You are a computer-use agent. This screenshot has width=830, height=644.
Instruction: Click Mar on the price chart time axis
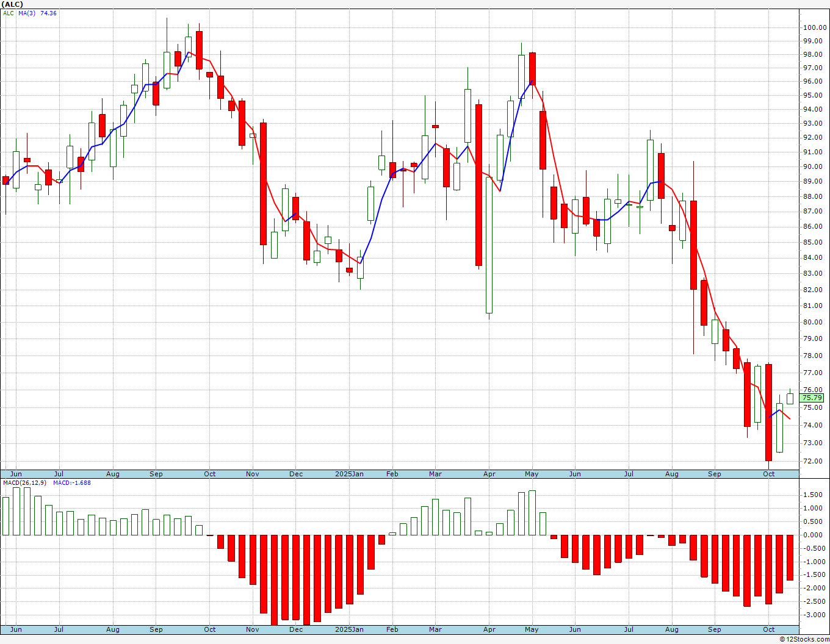coord(435,474)
